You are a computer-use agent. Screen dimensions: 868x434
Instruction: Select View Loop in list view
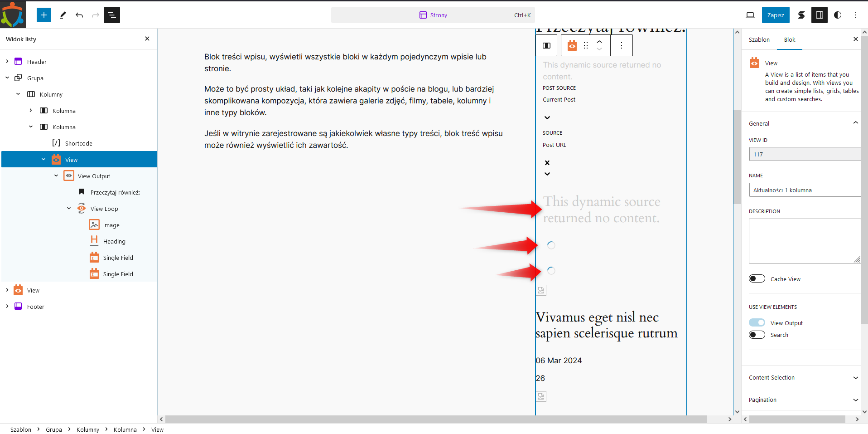[x=104, y=209]
